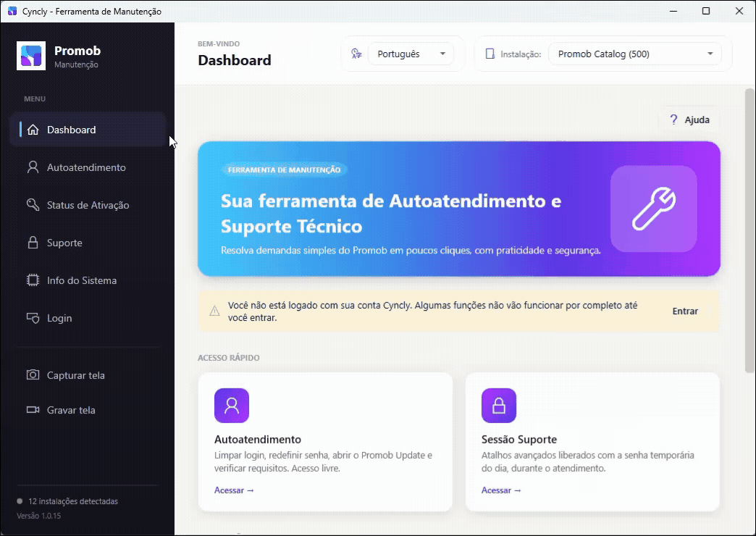Screen dimensions: 756x536
Task: Select Dashboard in the side menu
Action: click(88, 130)
